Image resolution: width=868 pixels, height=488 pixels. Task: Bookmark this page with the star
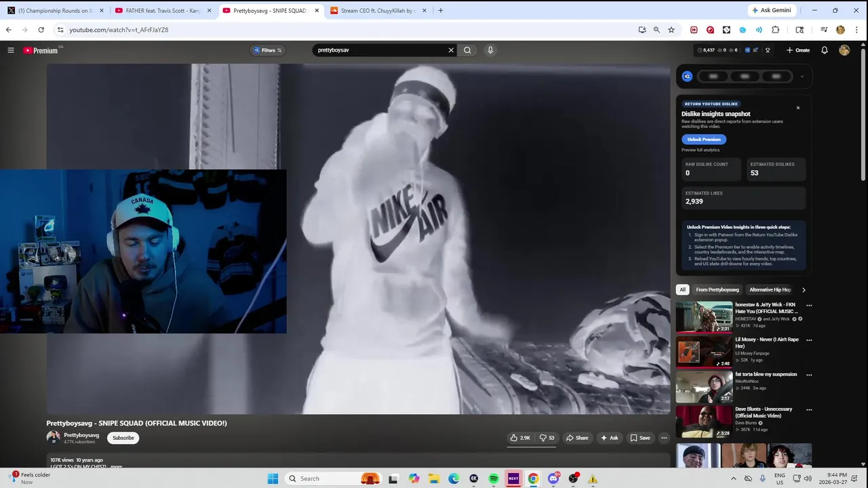tap(671, 30)
